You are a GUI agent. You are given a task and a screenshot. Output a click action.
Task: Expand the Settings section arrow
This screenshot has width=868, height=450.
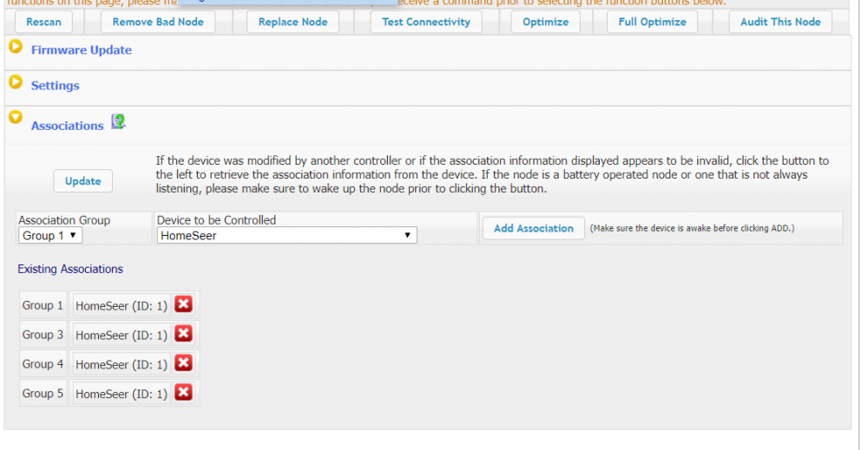point(16,82)
